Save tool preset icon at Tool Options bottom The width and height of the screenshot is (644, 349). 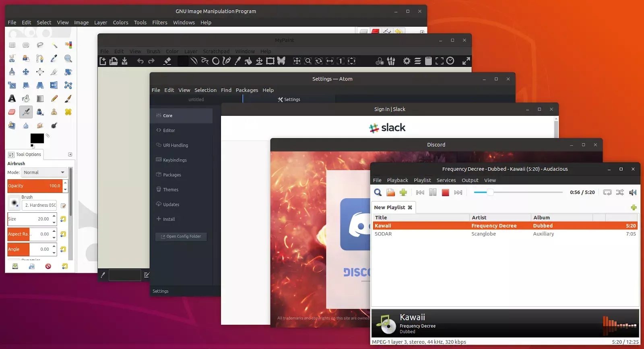[15, 266]
